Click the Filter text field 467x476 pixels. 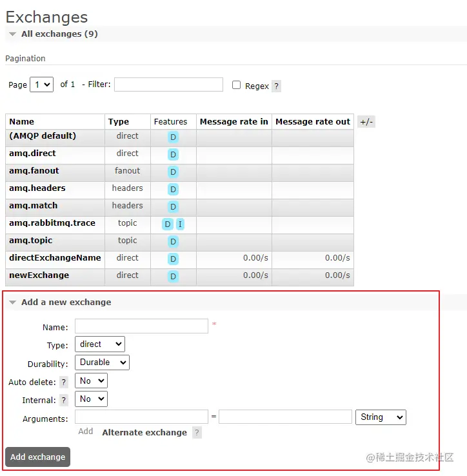pos(168,84)
